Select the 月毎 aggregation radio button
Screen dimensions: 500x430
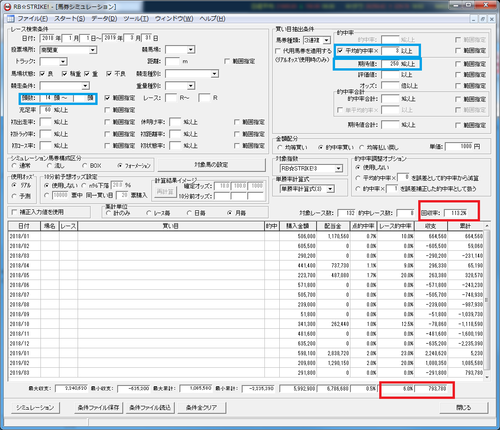(x=230, y=213)
